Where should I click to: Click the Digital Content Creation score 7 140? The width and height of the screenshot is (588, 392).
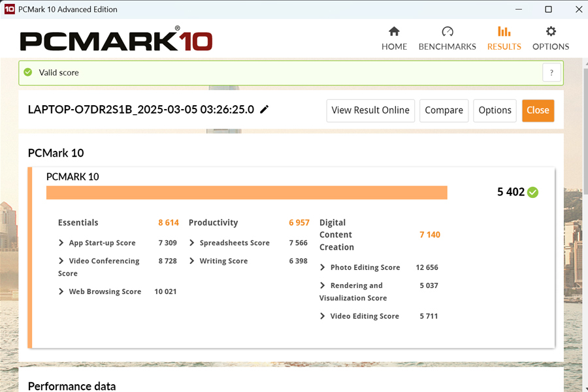point(430,235)
